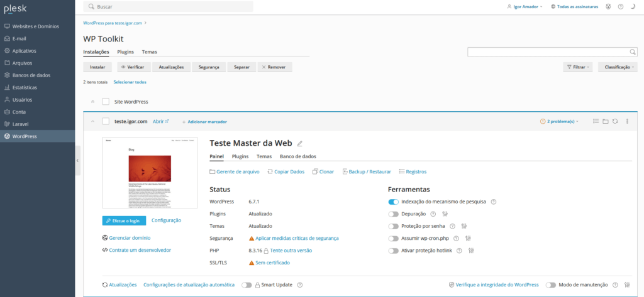644x297 pixels.
Task: Click the Segurança toolbar button
Action: (x=209, y=67)
